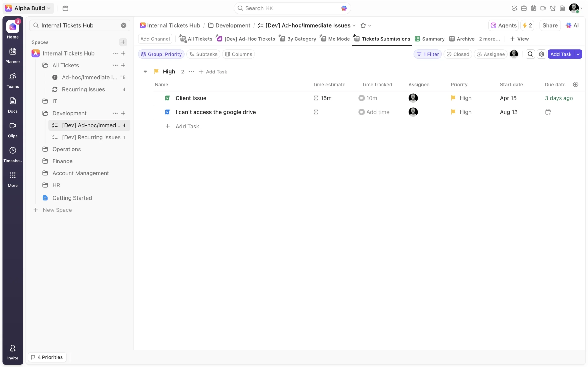
Task: Favorite this list with the star icon
Action: point(363,25)
